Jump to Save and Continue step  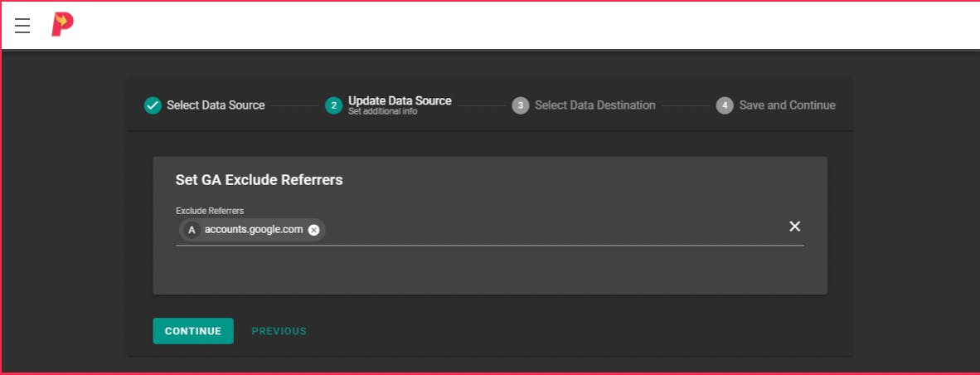pyautogui.click(x=787, y=105)
